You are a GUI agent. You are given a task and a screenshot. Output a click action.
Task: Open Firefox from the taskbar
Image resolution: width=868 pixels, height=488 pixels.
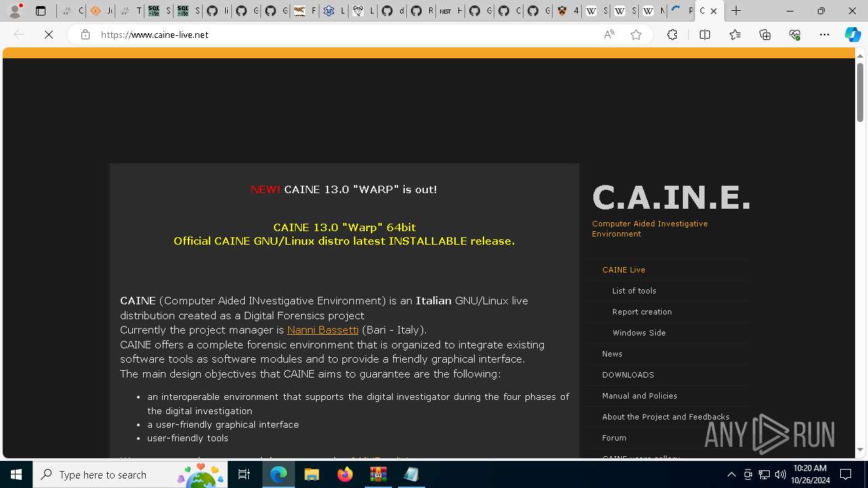point(345,474)
